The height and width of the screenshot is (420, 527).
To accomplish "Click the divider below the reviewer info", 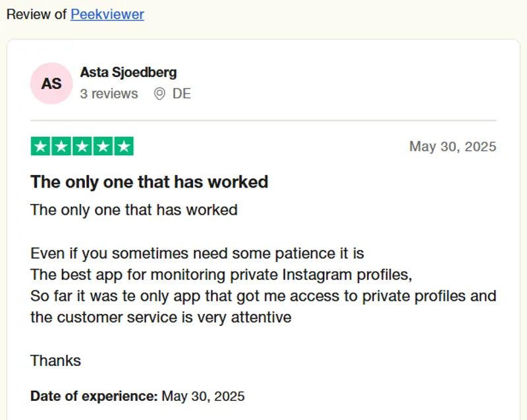I will tap(263, 119).
